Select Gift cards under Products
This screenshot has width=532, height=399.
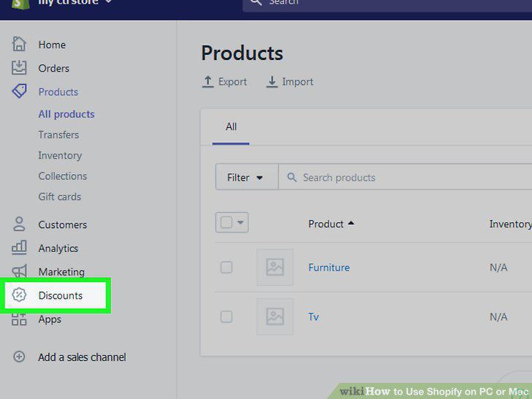60,197
